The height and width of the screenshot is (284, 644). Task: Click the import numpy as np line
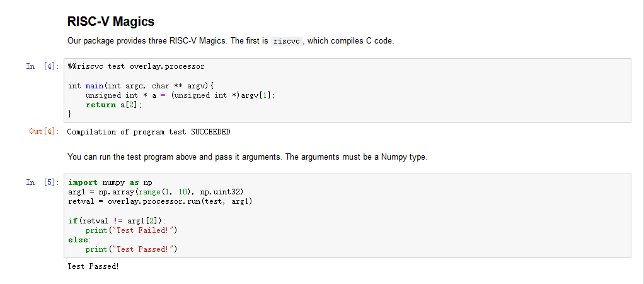coord(110,182)
